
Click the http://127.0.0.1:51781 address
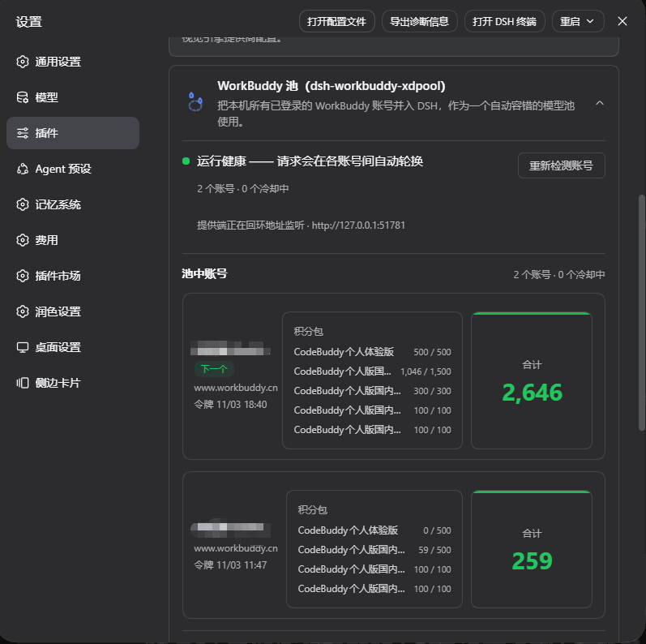pyautogui.click(x=358, y=225)
